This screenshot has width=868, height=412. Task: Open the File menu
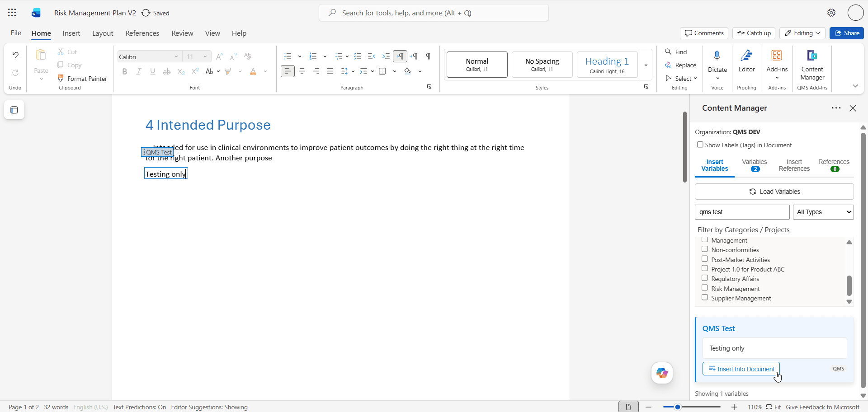point(16,33)
